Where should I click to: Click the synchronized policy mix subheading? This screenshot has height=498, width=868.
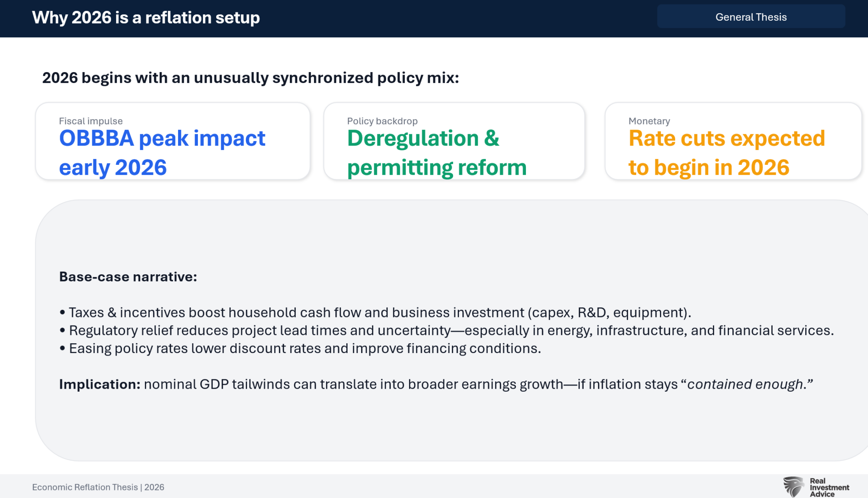250,78
